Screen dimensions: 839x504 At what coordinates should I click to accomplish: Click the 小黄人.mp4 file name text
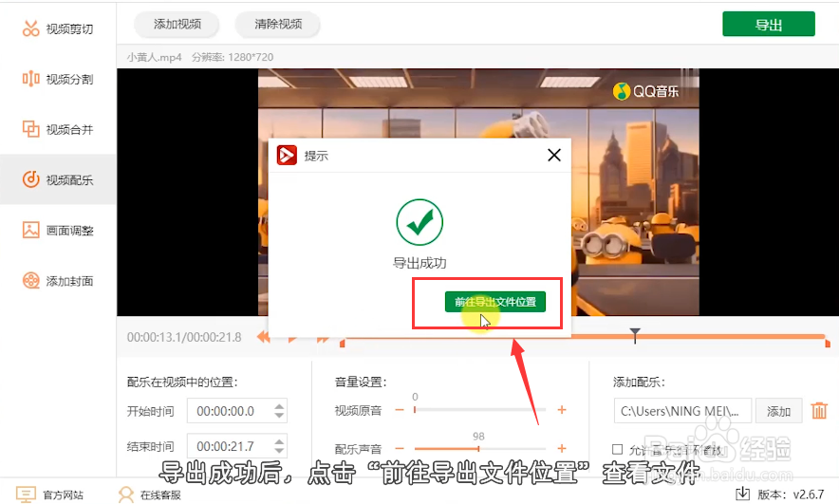[154, 57]
